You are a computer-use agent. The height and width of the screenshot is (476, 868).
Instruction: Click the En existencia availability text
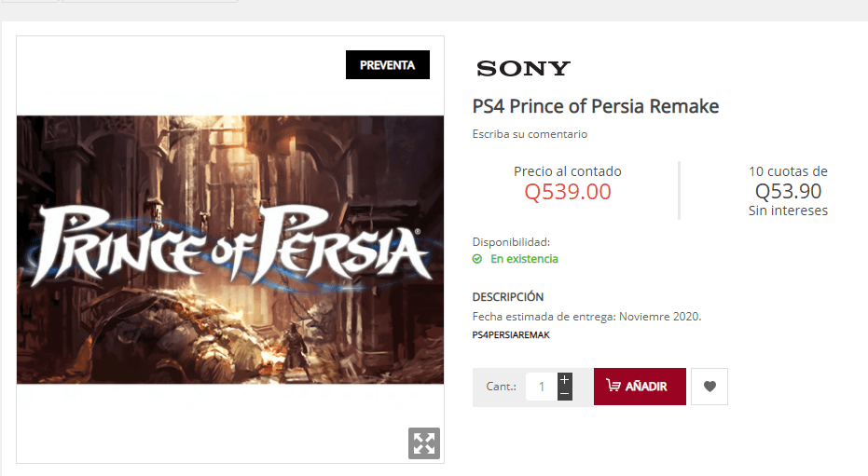[524, 259]
